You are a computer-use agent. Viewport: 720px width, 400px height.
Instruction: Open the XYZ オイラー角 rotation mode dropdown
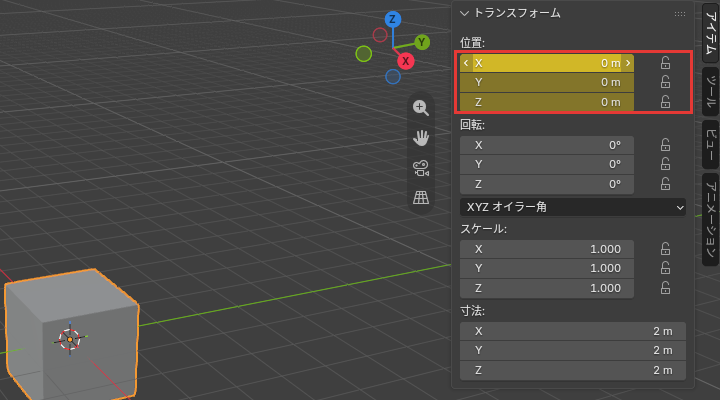point(573,207)
